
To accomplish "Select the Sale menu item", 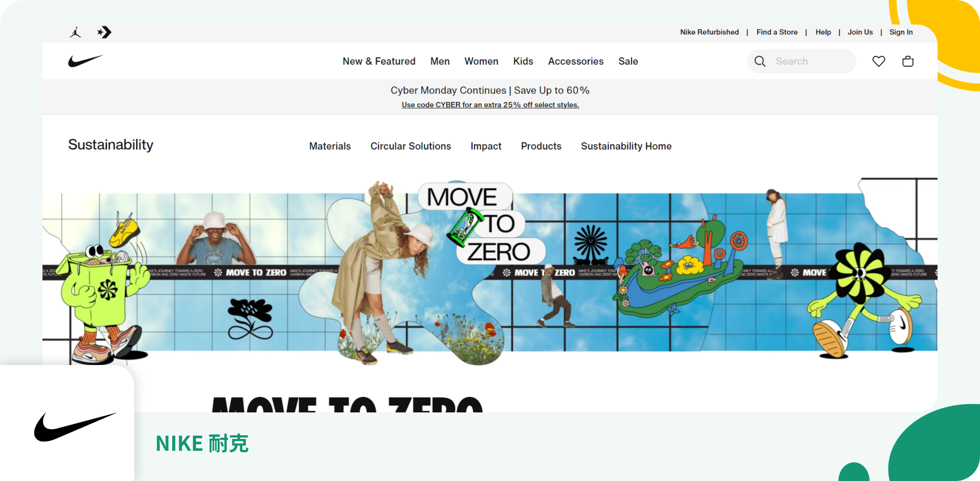I will pyautogui.click(x=628, y=61).
